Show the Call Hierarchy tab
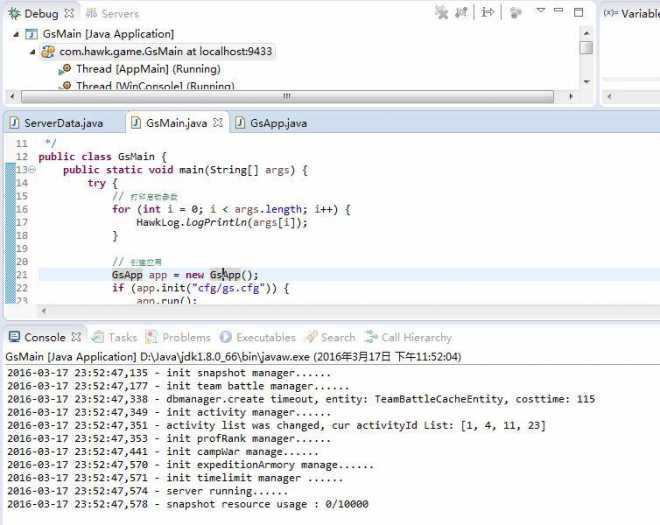The height and width of the screenshot is (525, 660). point(416,338)
